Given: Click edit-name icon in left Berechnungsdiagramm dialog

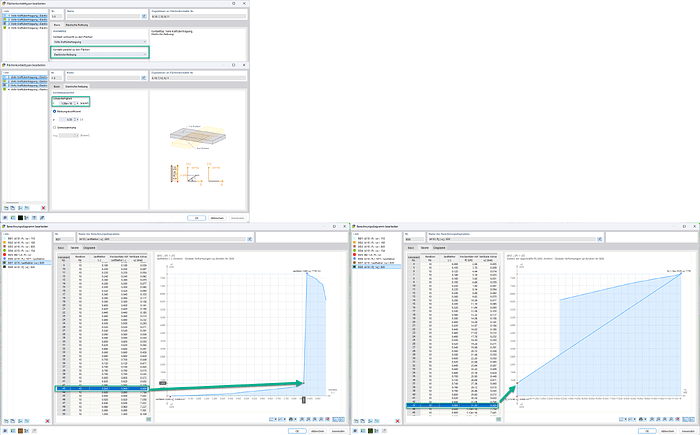Looking at the screenshot, I should click(250, 239).
